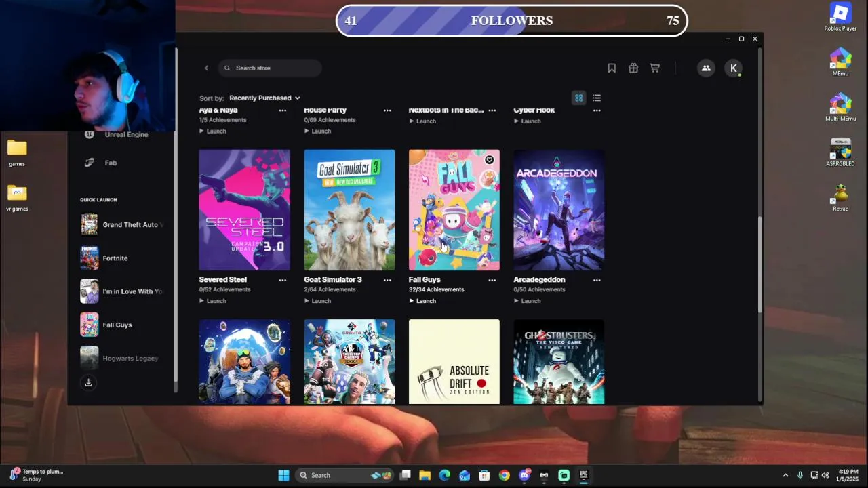Open options menu for House Party
The width and height of the screenshot is (868, 488).
pyautogui.click(x=387, y=110)
